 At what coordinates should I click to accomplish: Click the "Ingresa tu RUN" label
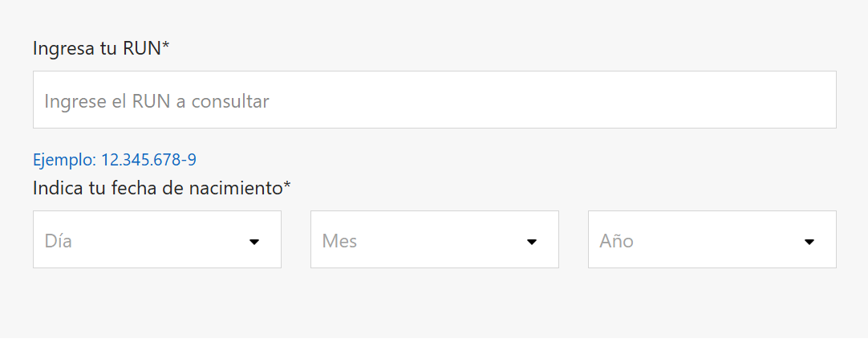[x=96, y=48]
